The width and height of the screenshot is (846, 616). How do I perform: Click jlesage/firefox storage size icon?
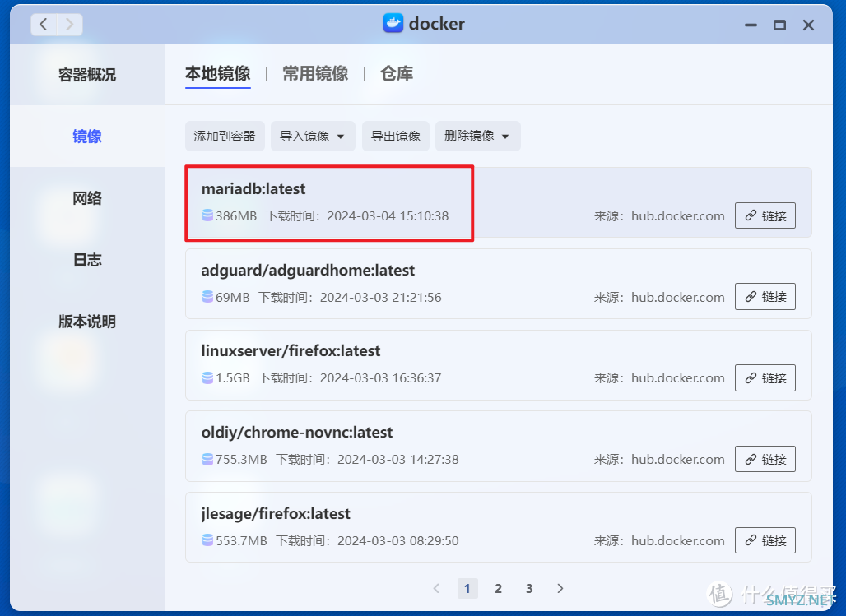coord(207,540)
